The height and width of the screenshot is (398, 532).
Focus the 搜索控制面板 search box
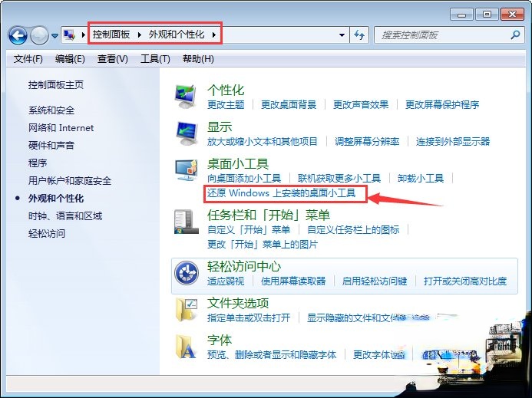(449, 35)
